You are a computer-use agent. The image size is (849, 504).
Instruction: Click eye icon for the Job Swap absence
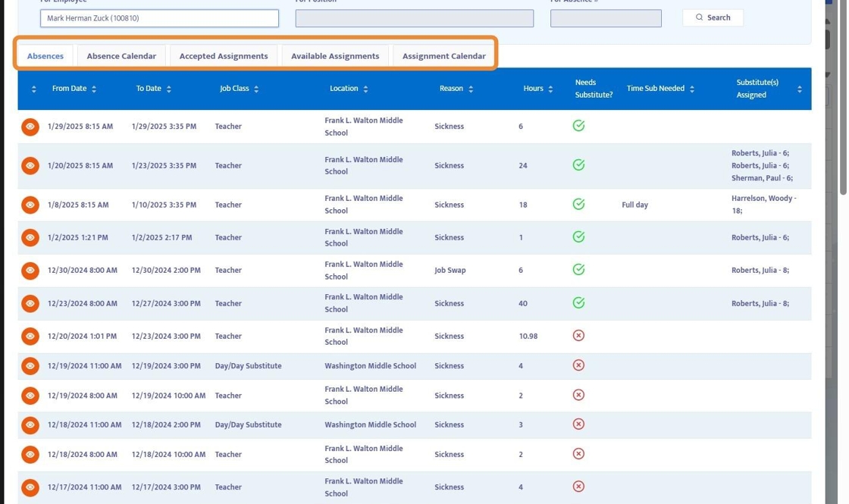pyautogui.click(x=30, y=271)
